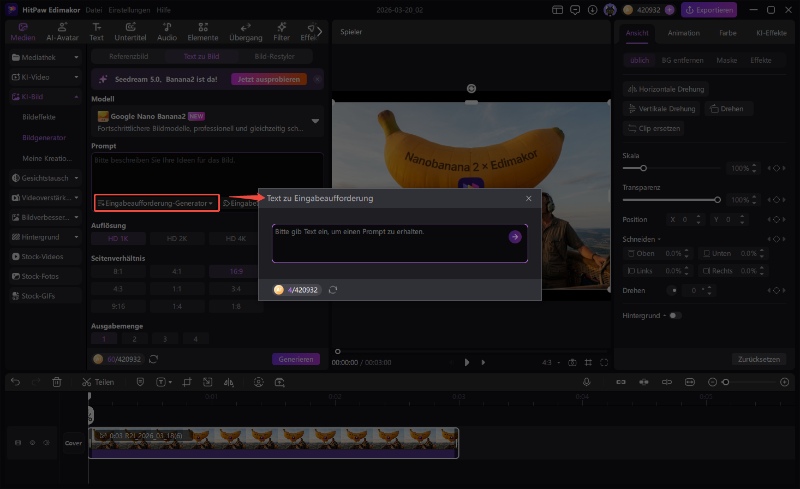Open the Audio tool

pos(167,32)
